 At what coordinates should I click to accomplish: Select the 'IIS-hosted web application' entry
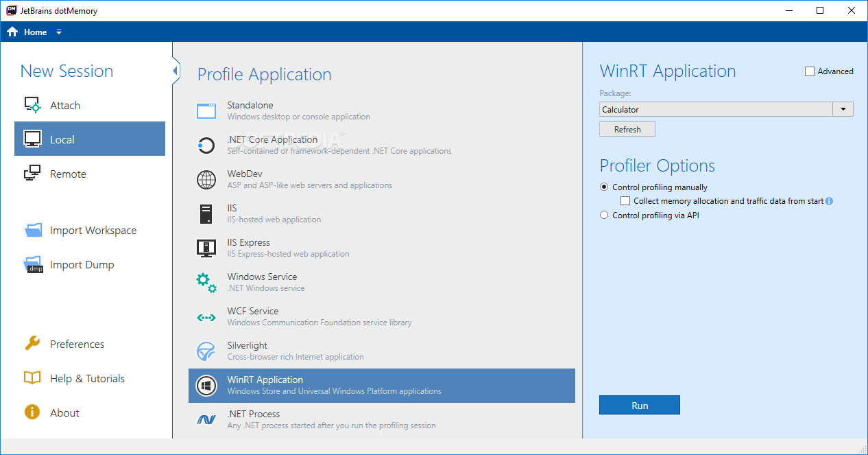pyautogui.click(x=382, y=213)
